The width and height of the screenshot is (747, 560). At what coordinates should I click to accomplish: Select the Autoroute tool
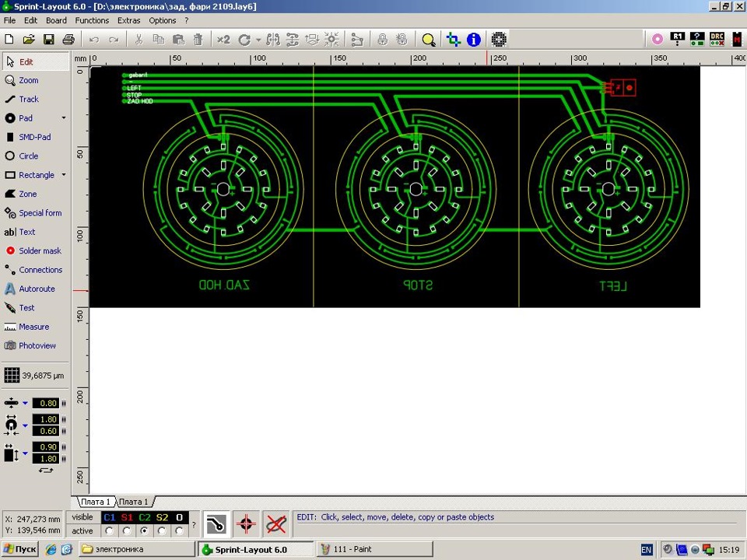tap(36, 289)
